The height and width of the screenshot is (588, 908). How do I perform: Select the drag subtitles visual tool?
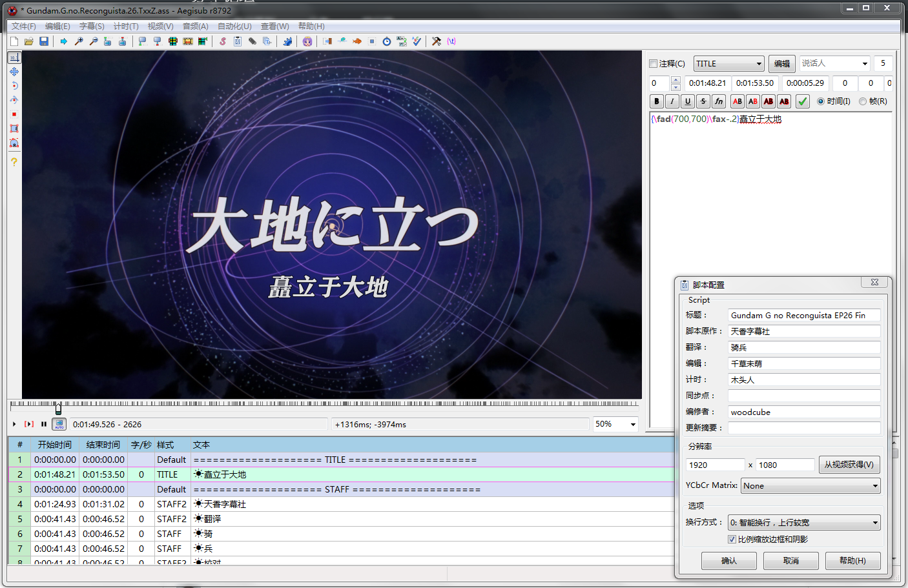tap(14, 72)
